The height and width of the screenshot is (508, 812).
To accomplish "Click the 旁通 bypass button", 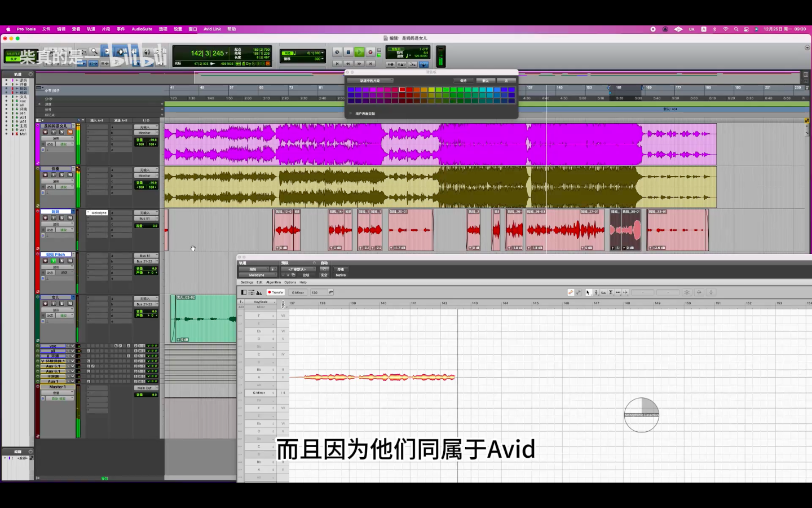I will coord(341,269).
